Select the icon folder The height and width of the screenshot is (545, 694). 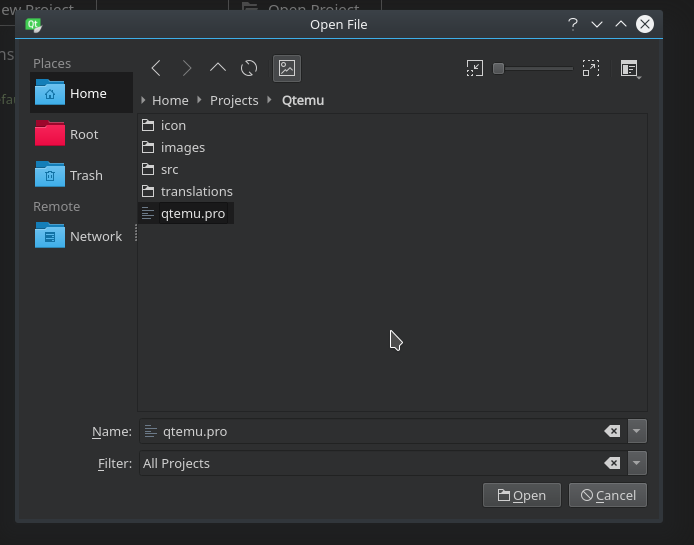click(164, 125)
